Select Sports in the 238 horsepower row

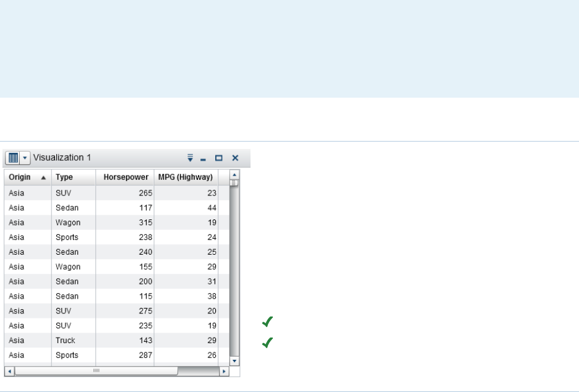pos(67,237)
